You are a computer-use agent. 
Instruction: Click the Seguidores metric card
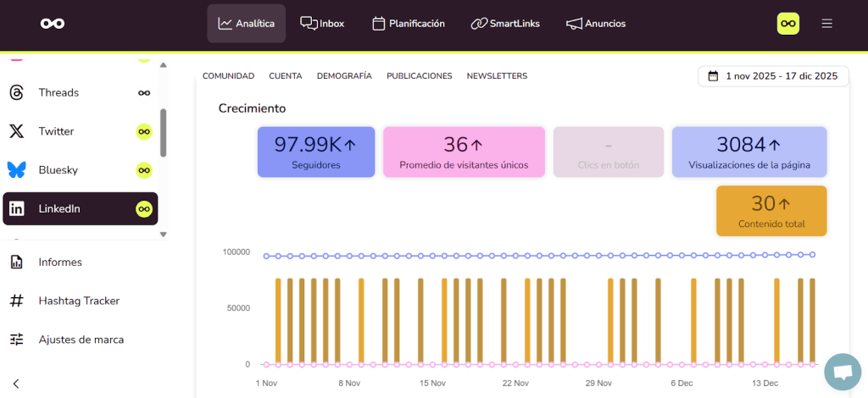pos(315,152)
